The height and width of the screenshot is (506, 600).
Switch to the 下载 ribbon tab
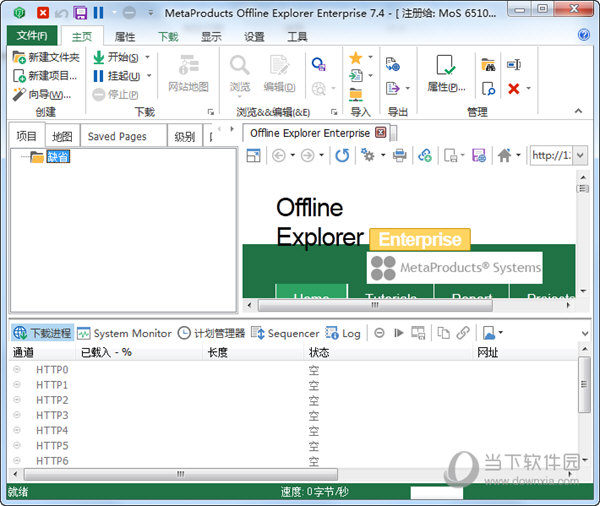click(x=168, y=37)
